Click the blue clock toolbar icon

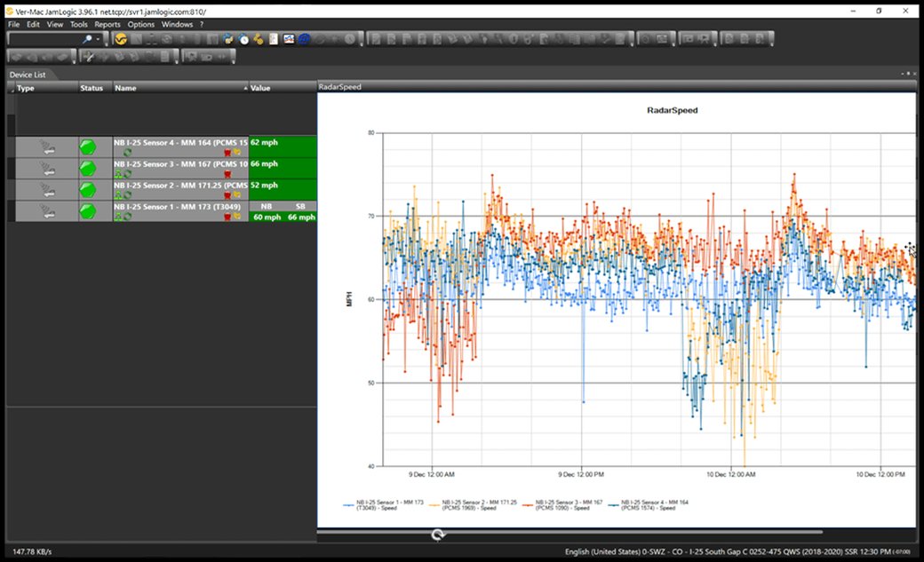[243, 39]
